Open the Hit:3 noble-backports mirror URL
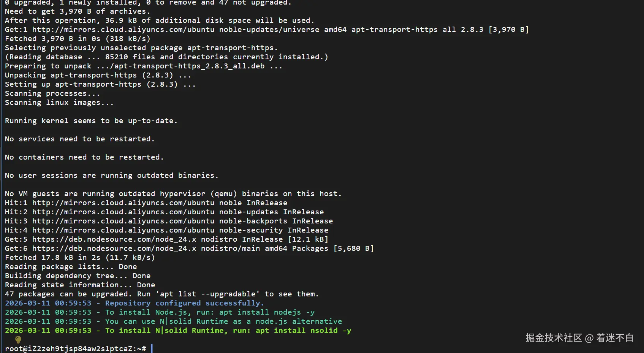The width and height of the screenshot is (644, 353). (123, 221)
